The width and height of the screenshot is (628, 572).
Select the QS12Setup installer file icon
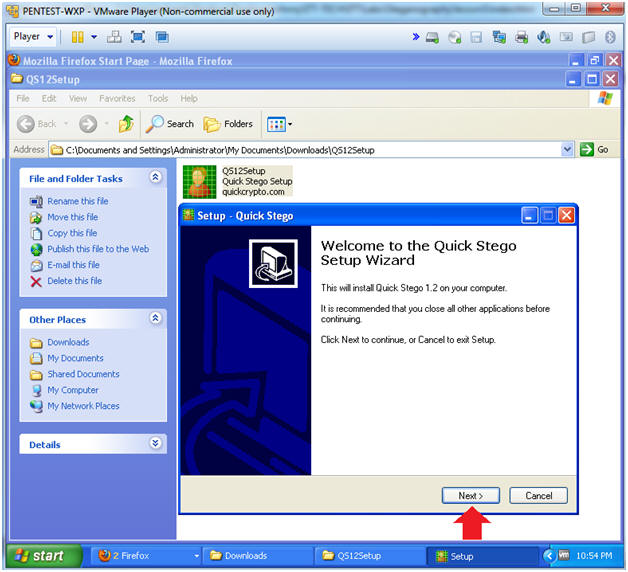(x=199, y=182)
